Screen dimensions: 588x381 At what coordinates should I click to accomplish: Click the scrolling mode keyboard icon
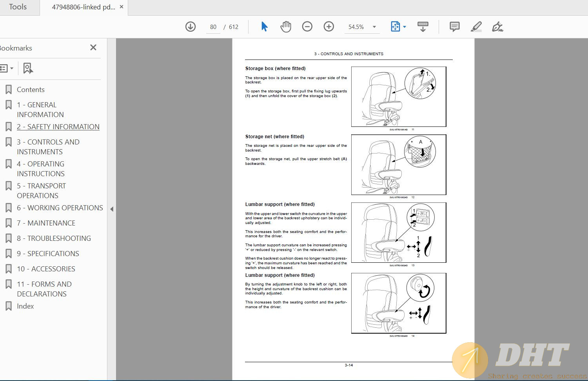(423, 27)
